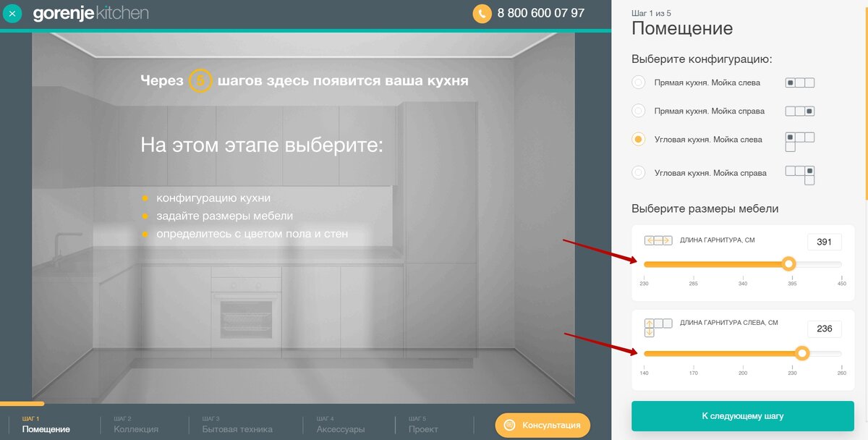Select the straight kitchen sink-left layout schematic icon
The height and width of the screenshot is (440, 868).
799,81
